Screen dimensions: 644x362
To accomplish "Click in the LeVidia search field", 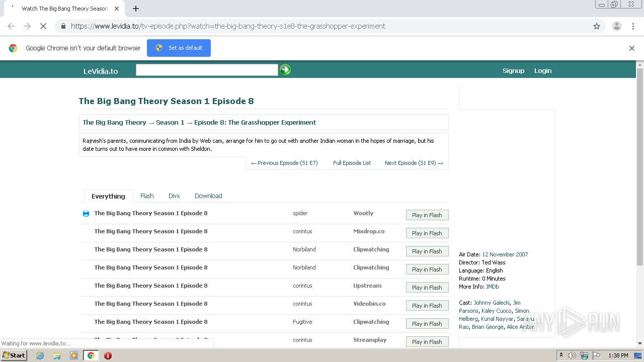I will tap(207, 70).
